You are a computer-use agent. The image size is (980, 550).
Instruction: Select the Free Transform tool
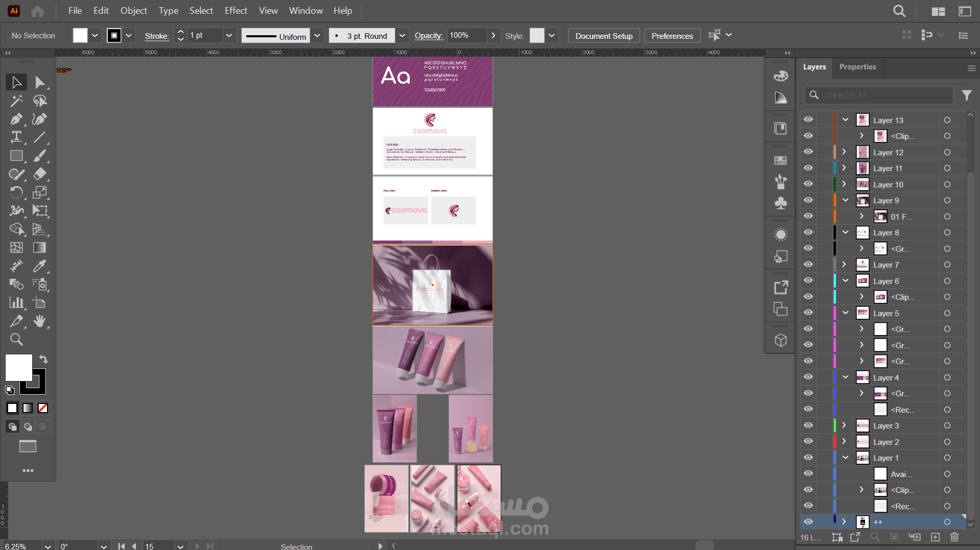40,211
